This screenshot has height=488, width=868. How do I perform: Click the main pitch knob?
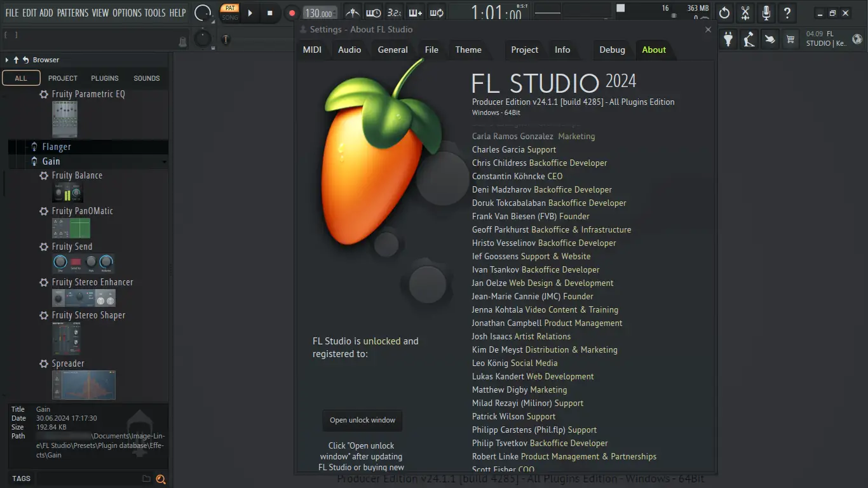click(203, 39)
